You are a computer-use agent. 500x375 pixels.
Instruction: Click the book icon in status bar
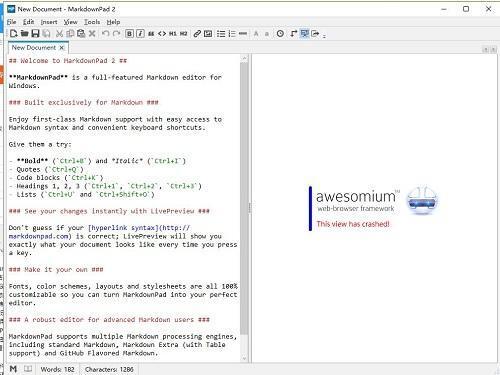coord(28,369)
